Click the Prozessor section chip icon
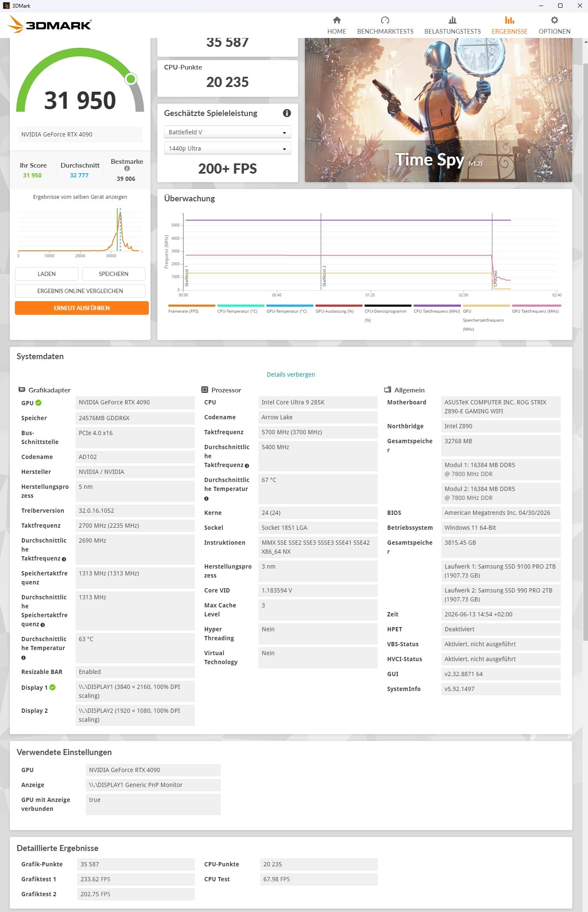Image resolution: width=588 pixels, height=912 pixels. 205,390
